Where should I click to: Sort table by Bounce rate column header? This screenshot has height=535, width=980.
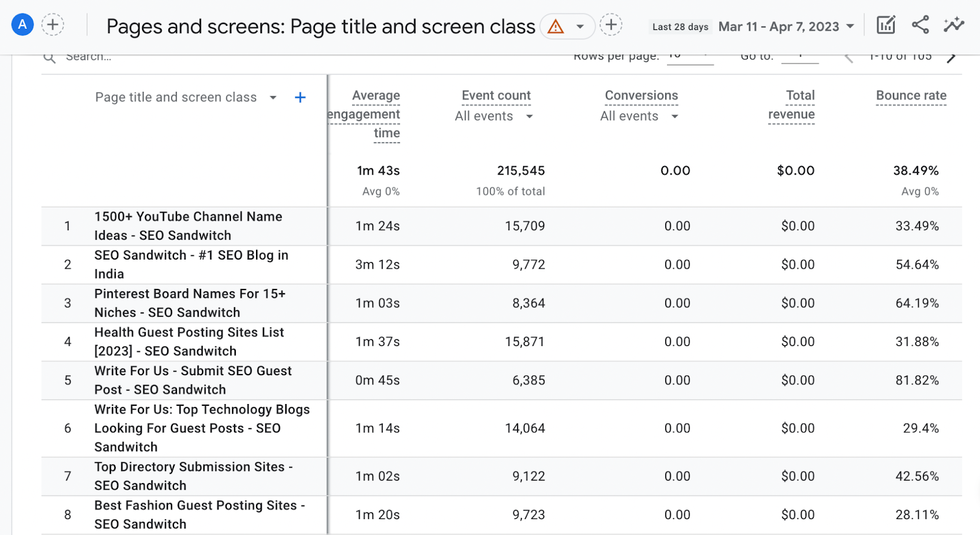(x=911, y=95)
